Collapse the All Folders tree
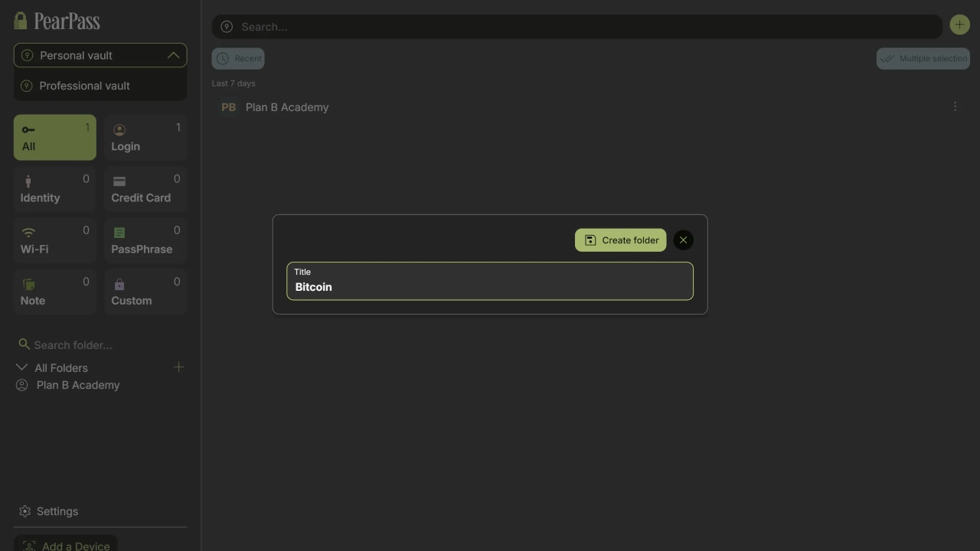 click(21, 368)
